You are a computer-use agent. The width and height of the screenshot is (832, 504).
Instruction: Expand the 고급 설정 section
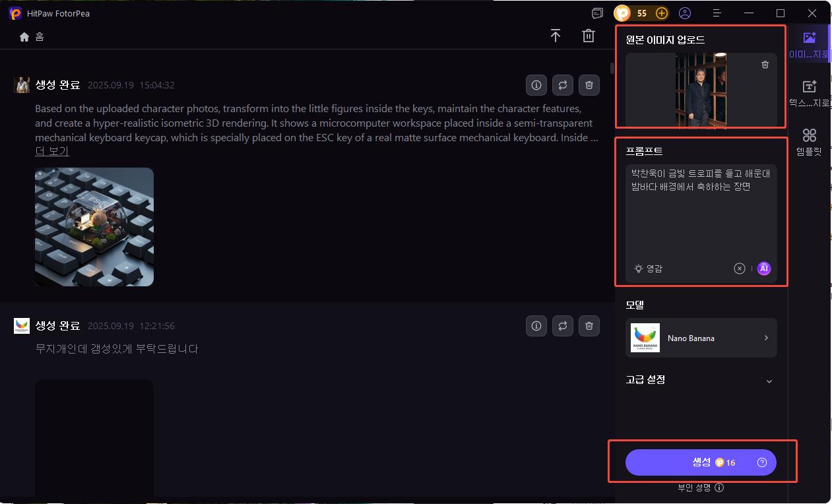(x=769, y=381)
